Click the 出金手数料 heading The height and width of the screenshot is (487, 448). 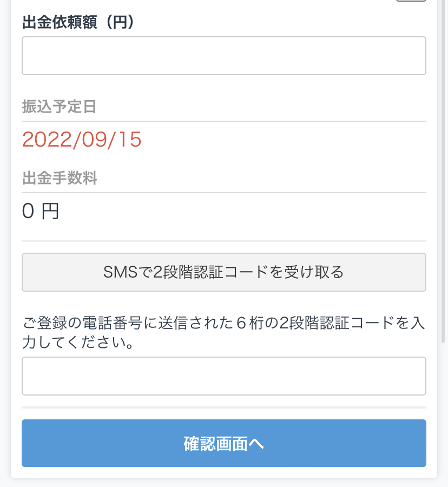(x=60, y=178)
